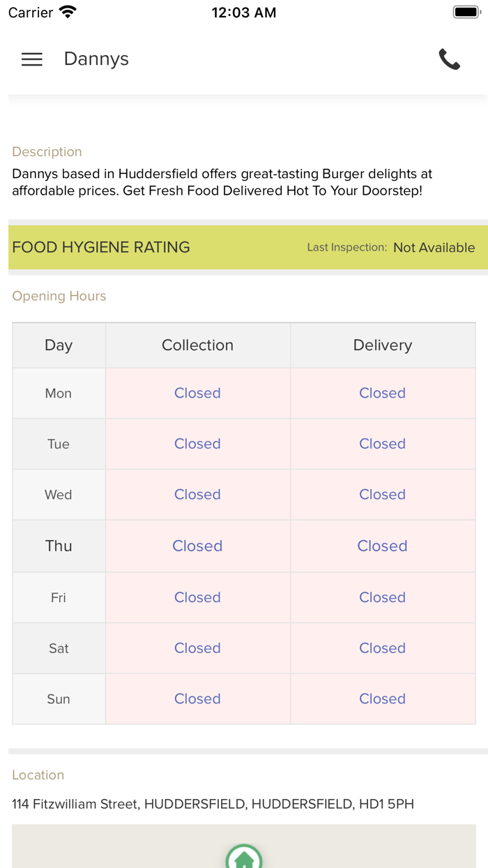Viewport: 488px width, 868px height.
Task: Tap the Wi-Fi status icon
Action: tap(68, 12)
